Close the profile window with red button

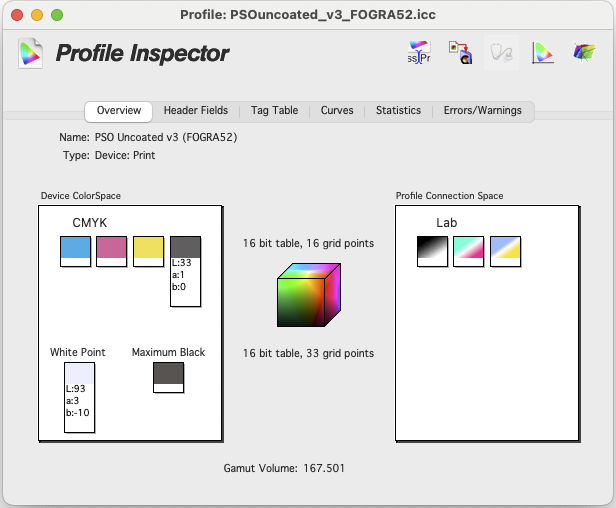click(17, 15)
